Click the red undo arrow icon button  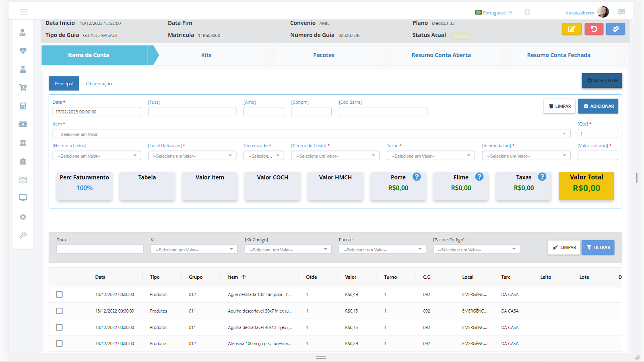coord(594,29)
